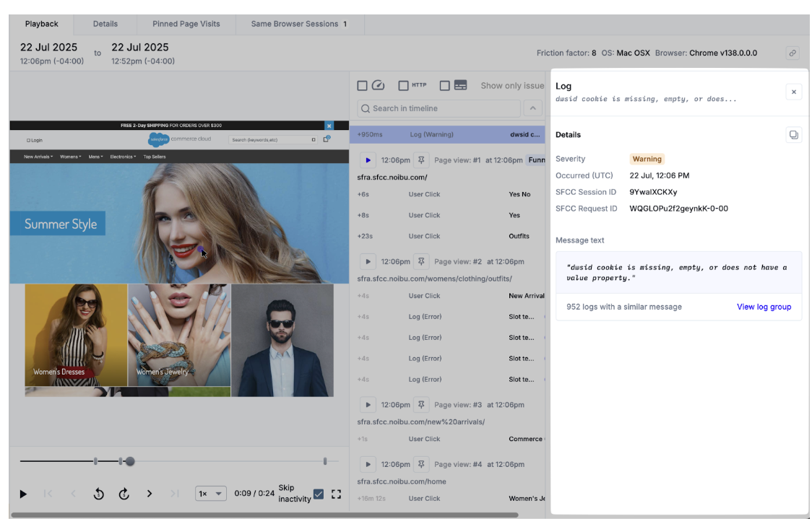
Task: Enter fullscreen playback mode
Action: tap(336, 494)
